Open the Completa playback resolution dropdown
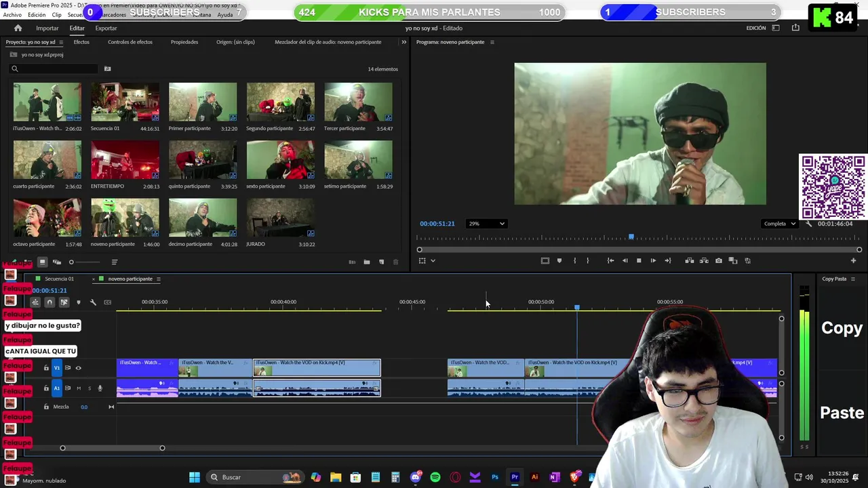Image resolution: width=868 pixels, height=488 pixels. tap(779, 224)
